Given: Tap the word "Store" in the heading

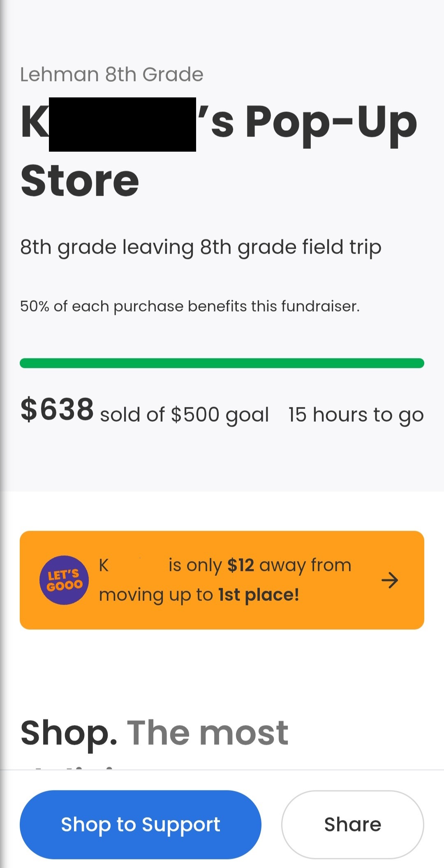Looking at the screenshot, I should pyautogui.click(x=80, y=181).
